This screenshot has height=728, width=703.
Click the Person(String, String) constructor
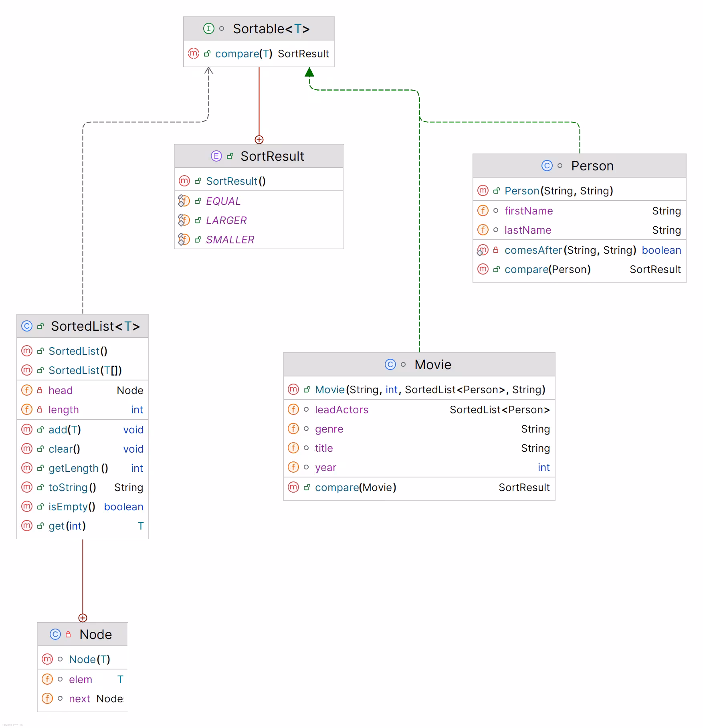point(559,191)
